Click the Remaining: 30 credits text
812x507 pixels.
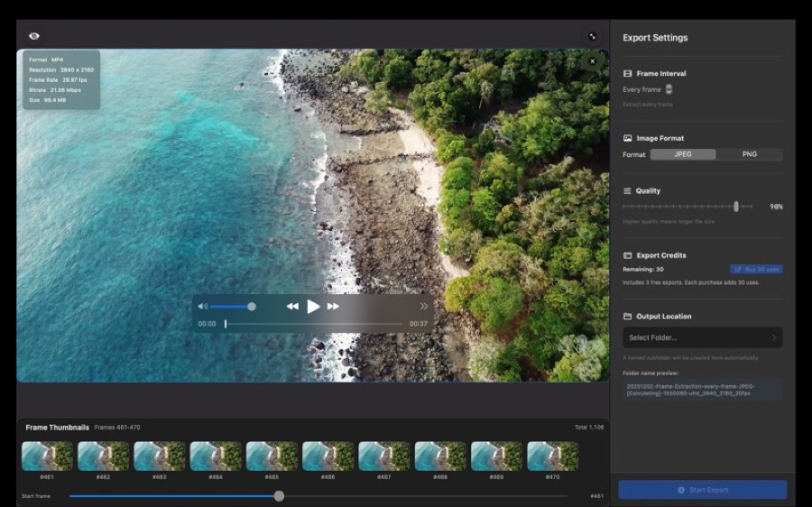tap(643, 270)
